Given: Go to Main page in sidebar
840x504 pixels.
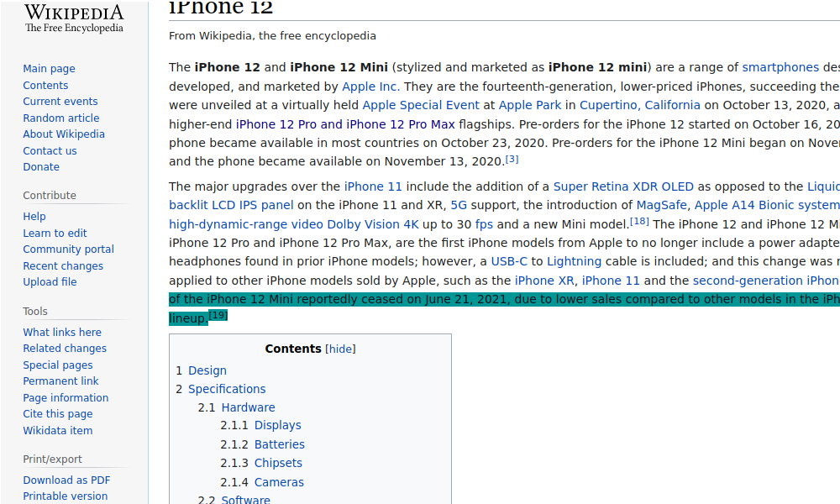Looking at the screenshot, I should click(49, 69).
